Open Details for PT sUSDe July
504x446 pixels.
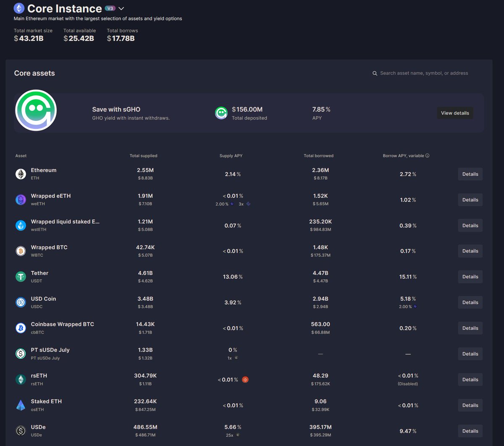tap(470, 354)
